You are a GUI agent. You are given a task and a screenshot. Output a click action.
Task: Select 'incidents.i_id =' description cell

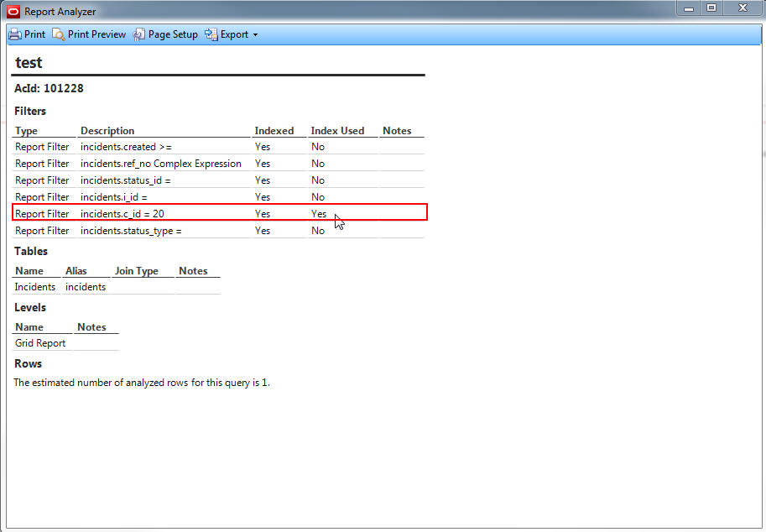[x=114, y=197]
